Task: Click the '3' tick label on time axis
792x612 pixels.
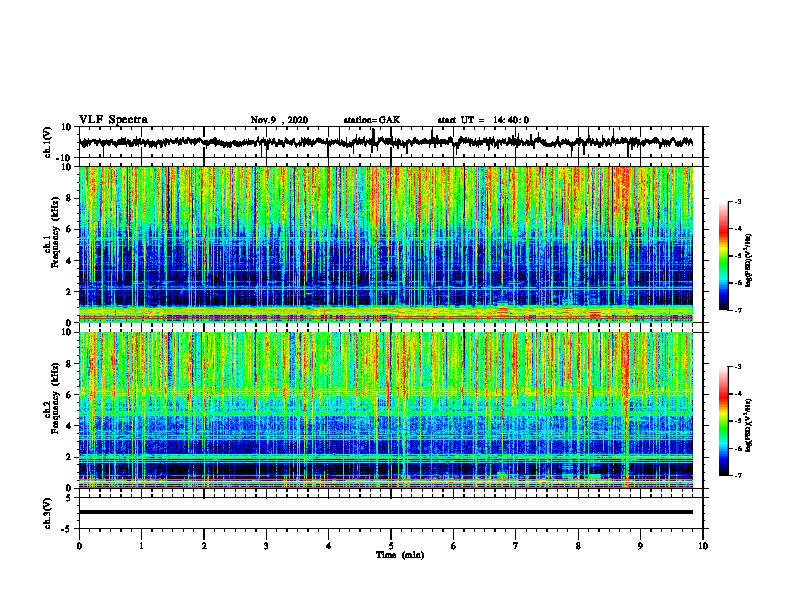Action: (266, 546)
